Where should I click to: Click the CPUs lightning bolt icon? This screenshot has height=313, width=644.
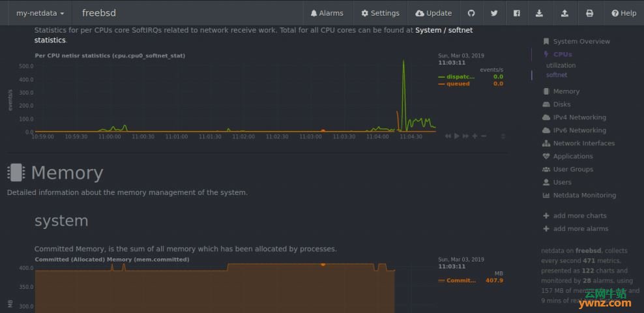pyautogui.click(x=546, y=54)
